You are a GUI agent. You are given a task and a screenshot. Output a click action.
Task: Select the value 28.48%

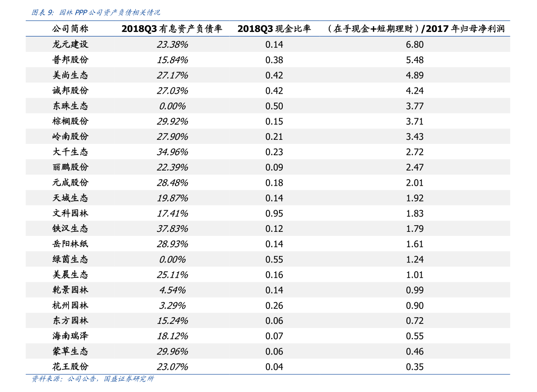pos(172,183)
